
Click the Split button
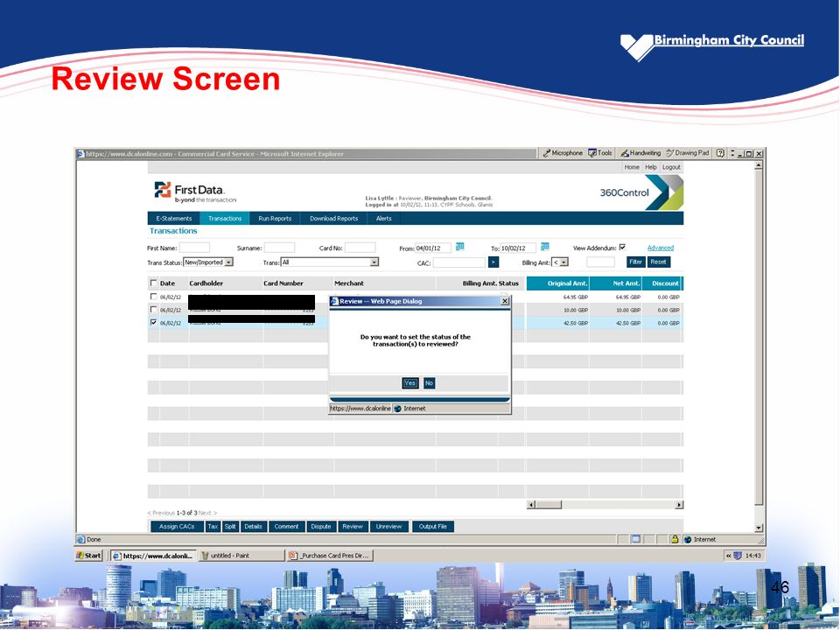coord(230,527)
